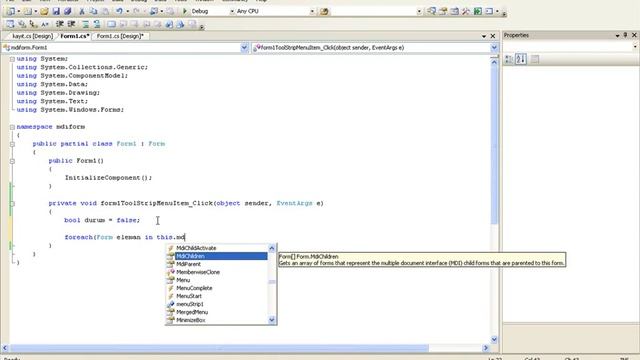Click the Save All icon

[x=67, y=11]
